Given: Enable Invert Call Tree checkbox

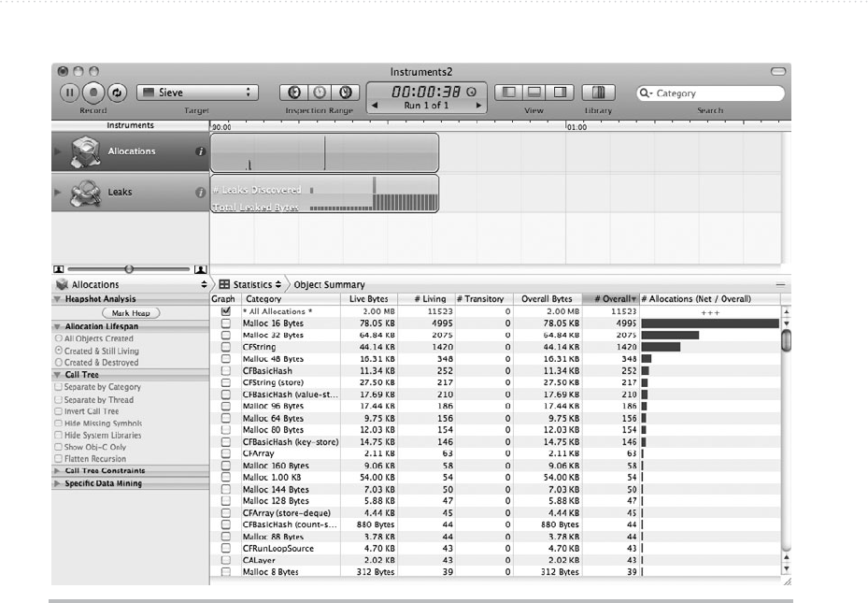Looking at the screenshot, I should (x=58, y=411).
